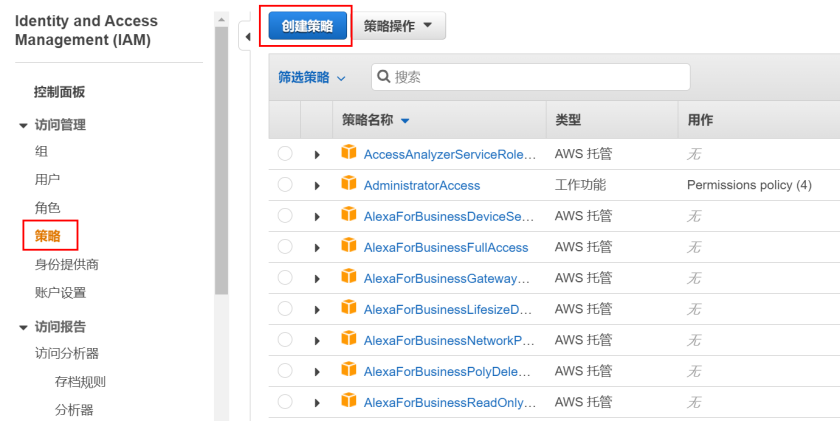Collapse the 访问管理 sidebar section
This screenshot has width=840, height=421.
[23, 126]
